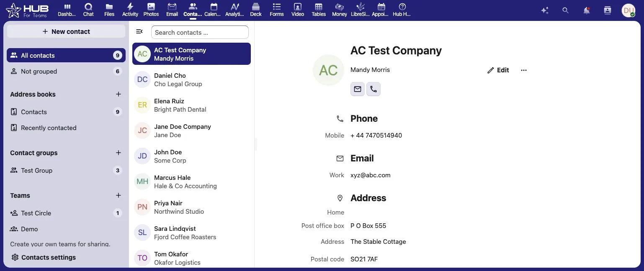Screen dimensions: 644x271
Task: Open the Test Circle team
Action: [x=66, y=213]
